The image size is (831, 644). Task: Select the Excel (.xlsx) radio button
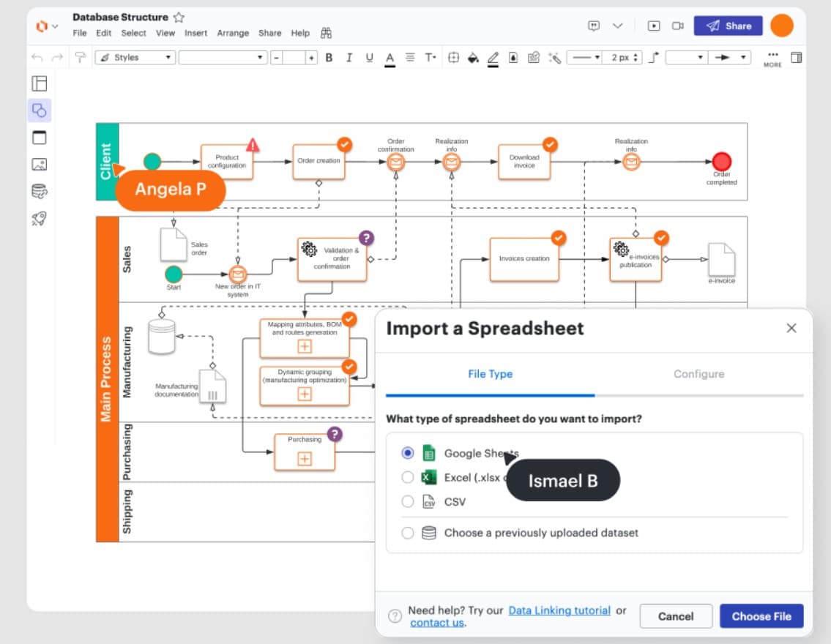[x=408, y=477]
